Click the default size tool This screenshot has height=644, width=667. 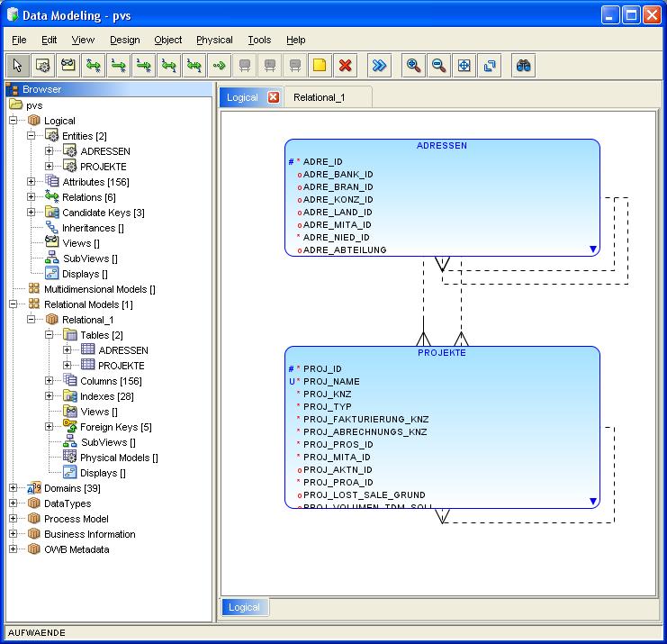pyautogui.click(x=489, y=66)
